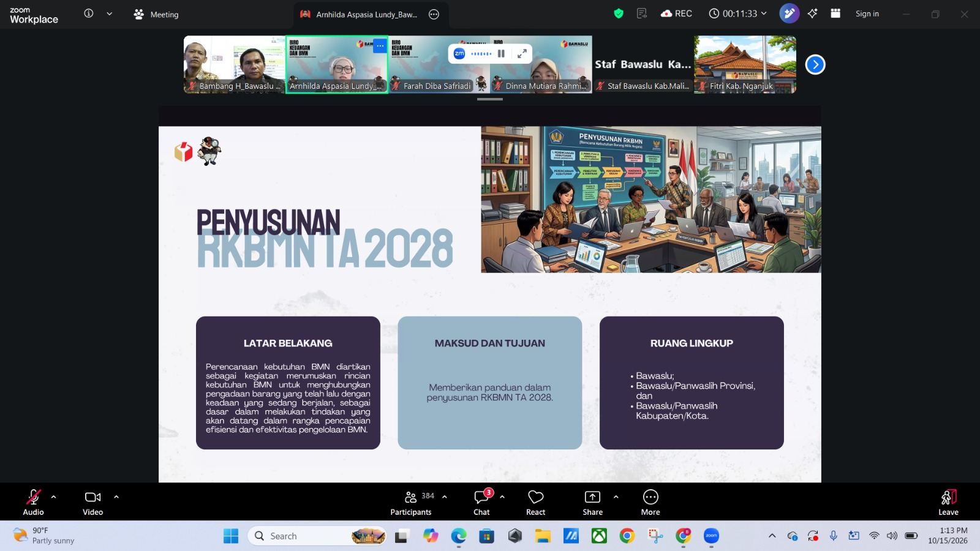Pause the floating mini recording control

coord(501,54)
